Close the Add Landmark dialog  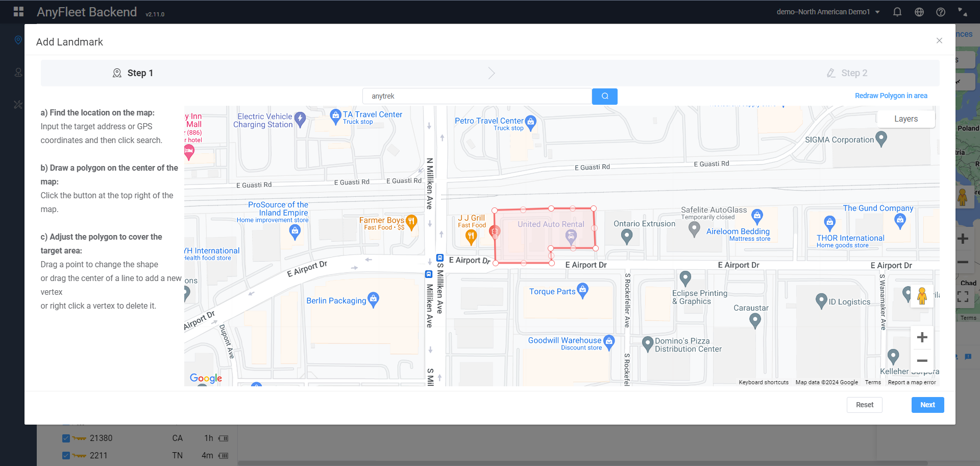939,40
